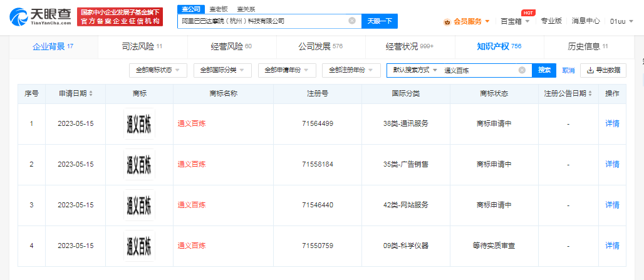The height and width of the screenshot is (280, 644).
Task: Click registration number 71564499
Action: [318, 123]
